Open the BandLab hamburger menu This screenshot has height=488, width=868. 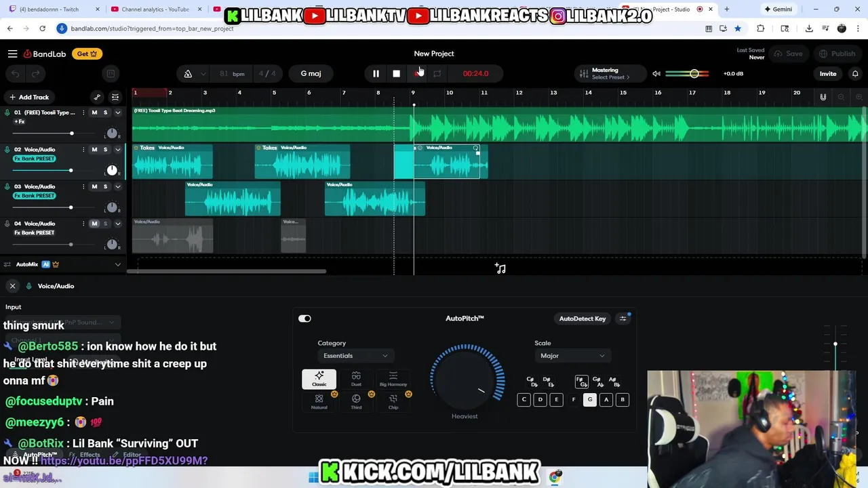click(12, 54)
